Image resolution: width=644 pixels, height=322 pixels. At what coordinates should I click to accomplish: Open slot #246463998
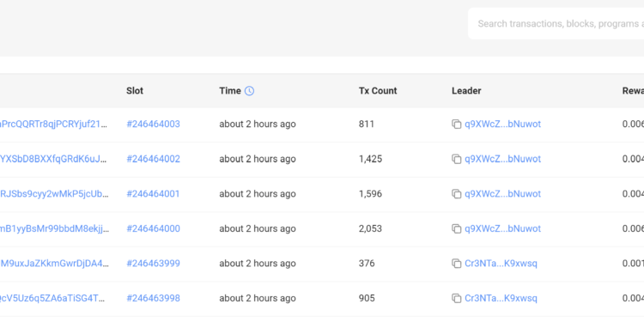click(x=153, y=298)
